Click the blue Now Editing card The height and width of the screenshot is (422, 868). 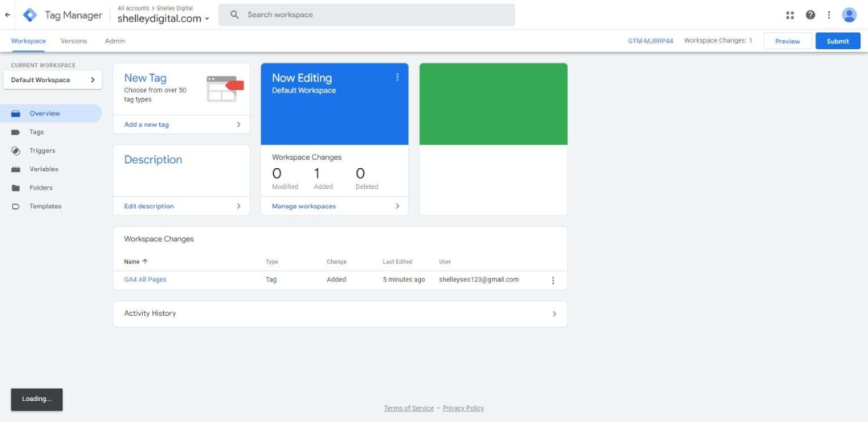point(334,104)
